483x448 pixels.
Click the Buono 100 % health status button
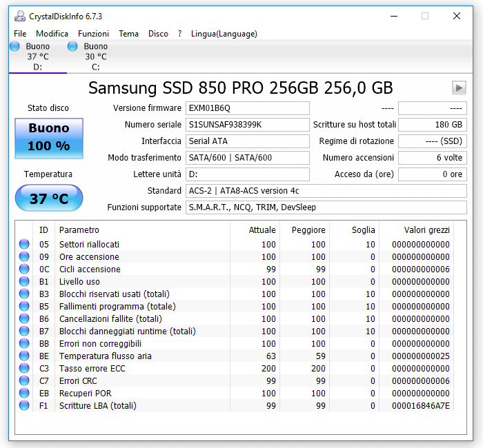49,139
